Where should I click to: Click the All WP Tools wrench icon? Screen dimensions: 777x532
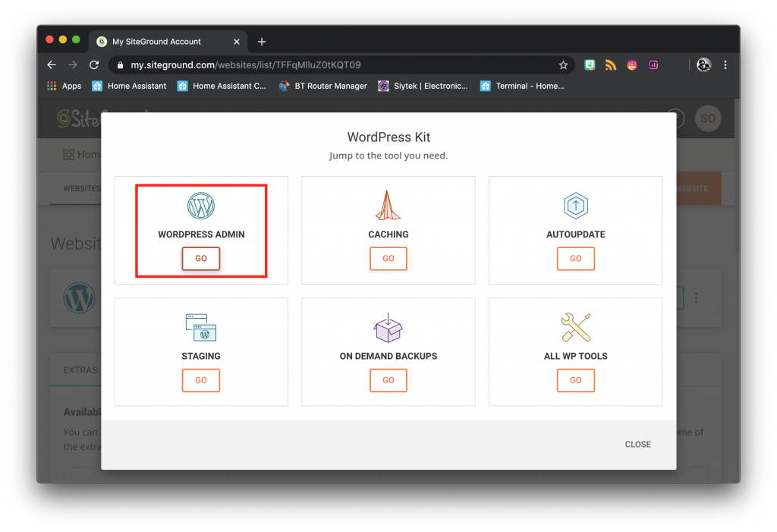click(x=575, y=327)
